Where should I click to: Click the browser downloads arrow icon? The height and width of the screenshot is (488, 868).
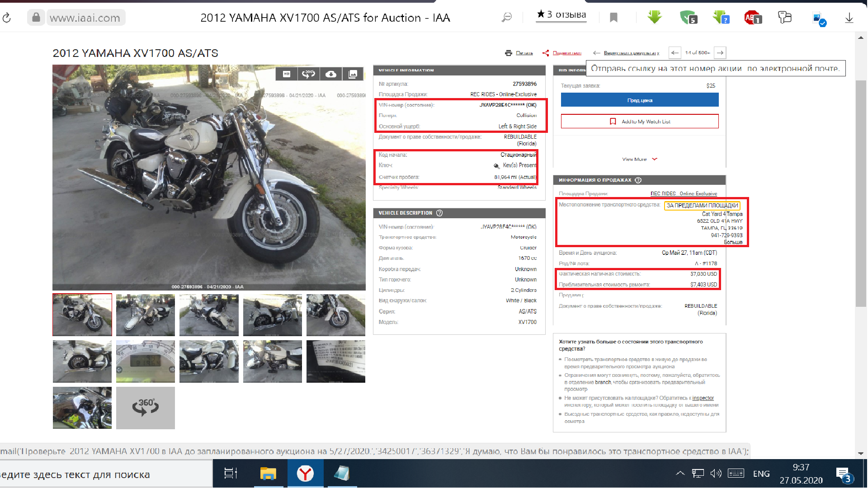[849, 18]
